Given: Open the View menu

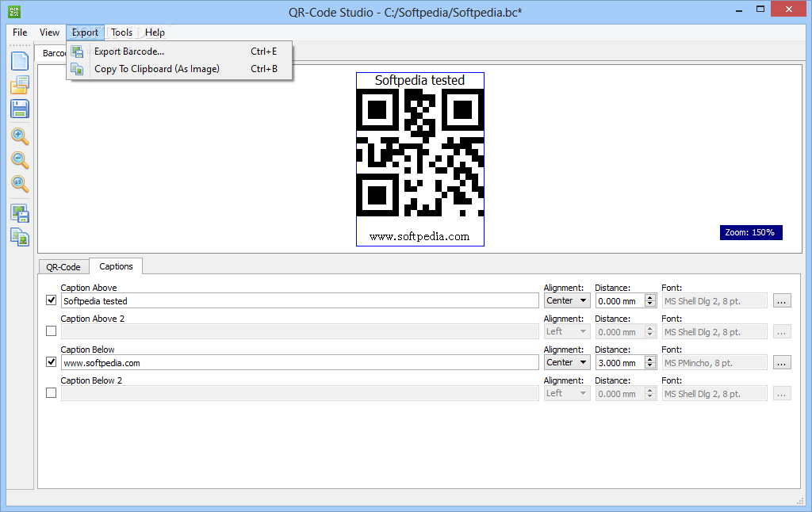Looking at the screenshot, I should pos(49,32).
